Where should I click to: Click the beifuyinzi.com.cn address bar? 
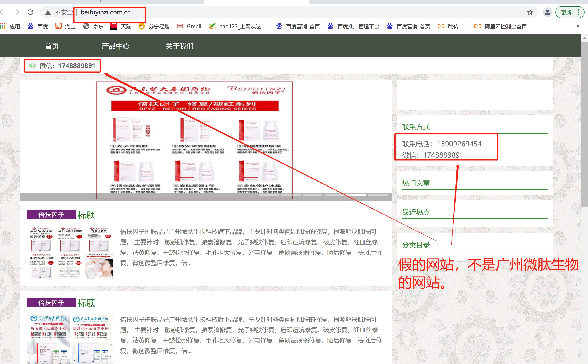point(105,12)
